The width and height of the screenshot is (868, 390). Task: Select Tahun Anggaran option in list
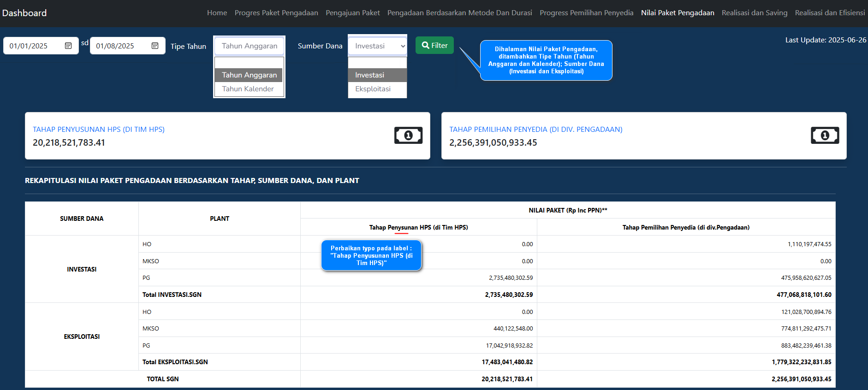[249, 75]
